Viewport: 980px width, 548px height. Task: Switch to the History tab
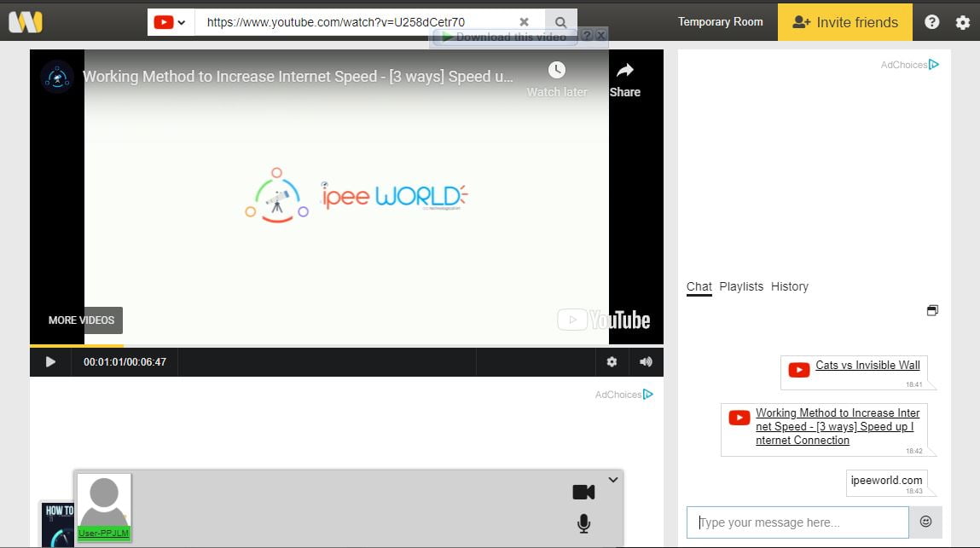789,286
